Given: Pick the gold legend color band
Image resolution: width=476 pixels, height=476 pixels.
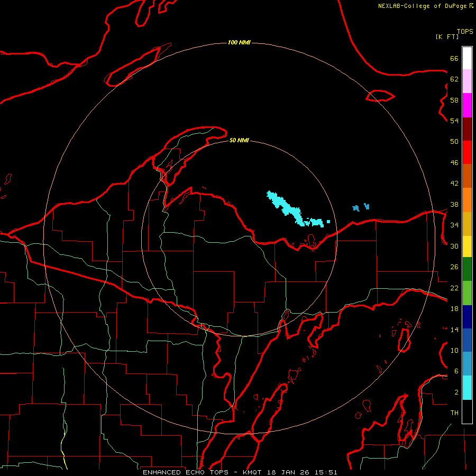Looking at the screenshot, I should (467, 224).
